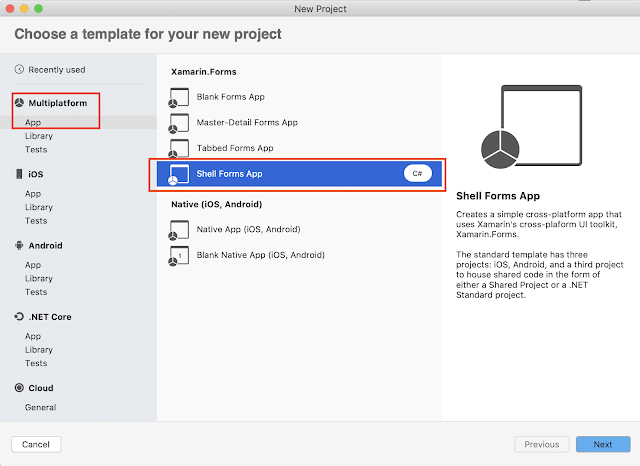Click the Blank Forms App template icon

click(x=179, y=98)
